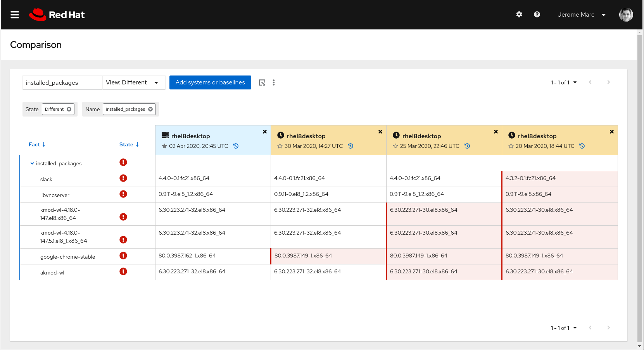644x350 pixels.
Task: Open the Jerome Marc user menu
Action: (581, 15)
